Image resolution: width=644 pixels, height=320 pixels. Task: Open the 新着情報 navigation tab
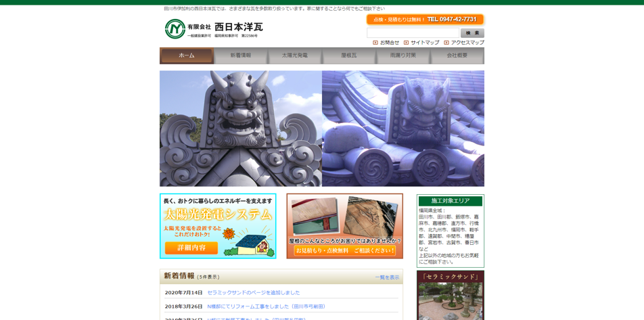241,55
